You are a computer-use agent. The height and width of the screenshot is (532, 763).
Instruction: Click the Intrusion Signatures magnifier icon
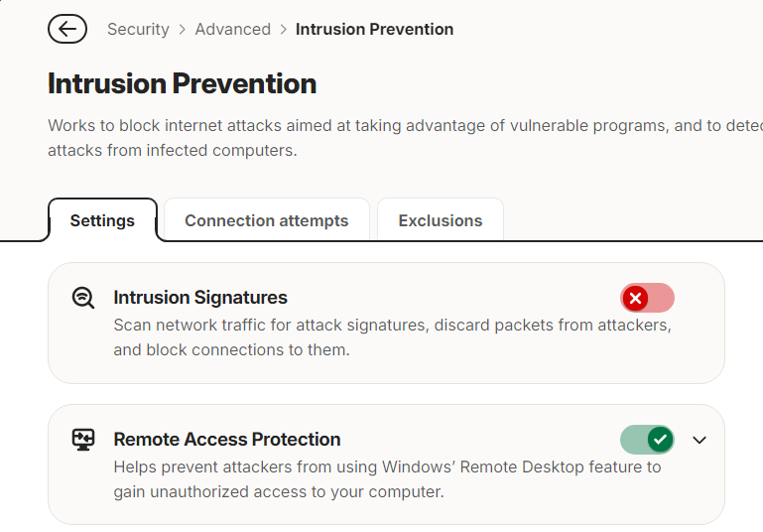[x=83, y=298]
